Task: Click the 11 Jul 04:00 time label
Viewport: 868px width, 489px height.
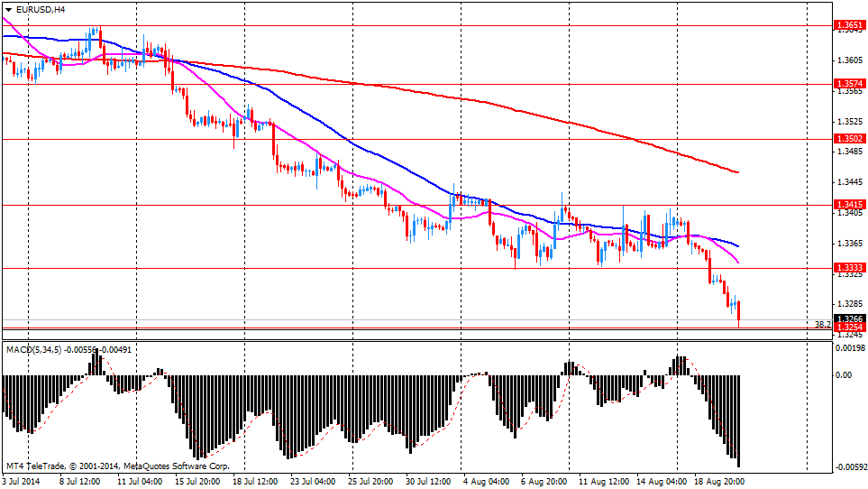Action: [x=140, y=481]
